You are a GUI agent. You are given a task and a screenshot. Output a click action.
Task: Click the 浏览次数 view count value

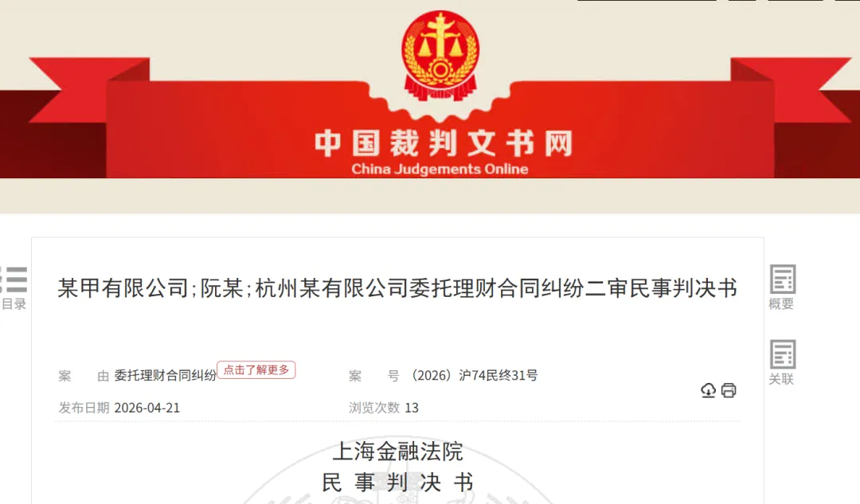coord(412,408)
